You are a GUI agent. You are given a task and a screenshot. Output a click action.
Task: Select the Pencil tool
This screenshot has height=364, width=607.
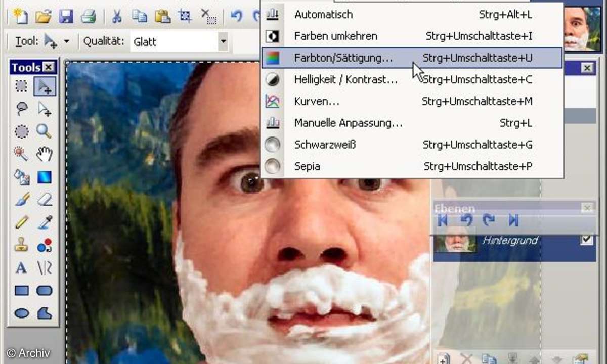click(x=21, y=222)
